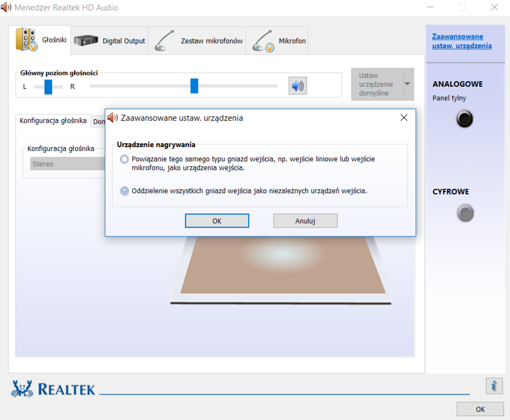The image size is (510, 420).
Task: Open the partially hidden sub-tab next to Konfiguracja głośnika
Action: [x=98, y=122]
